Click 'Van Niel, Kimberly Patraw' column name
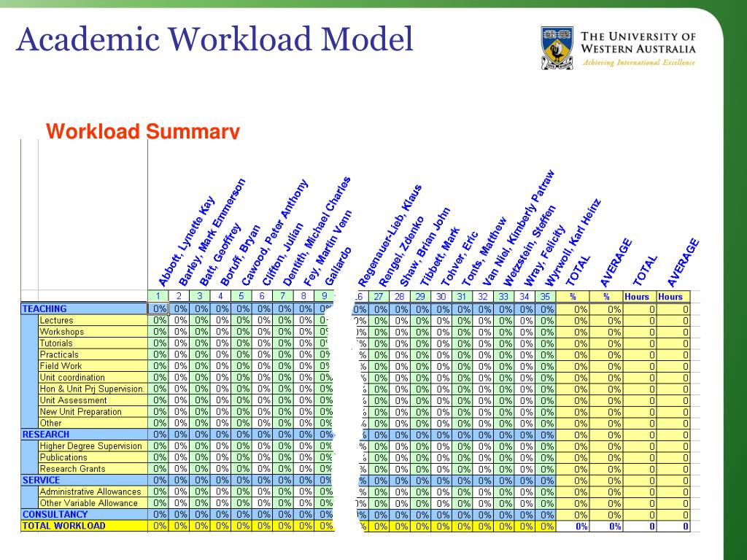This screenshot has width=747, height=560. click(x=519, y=228)
